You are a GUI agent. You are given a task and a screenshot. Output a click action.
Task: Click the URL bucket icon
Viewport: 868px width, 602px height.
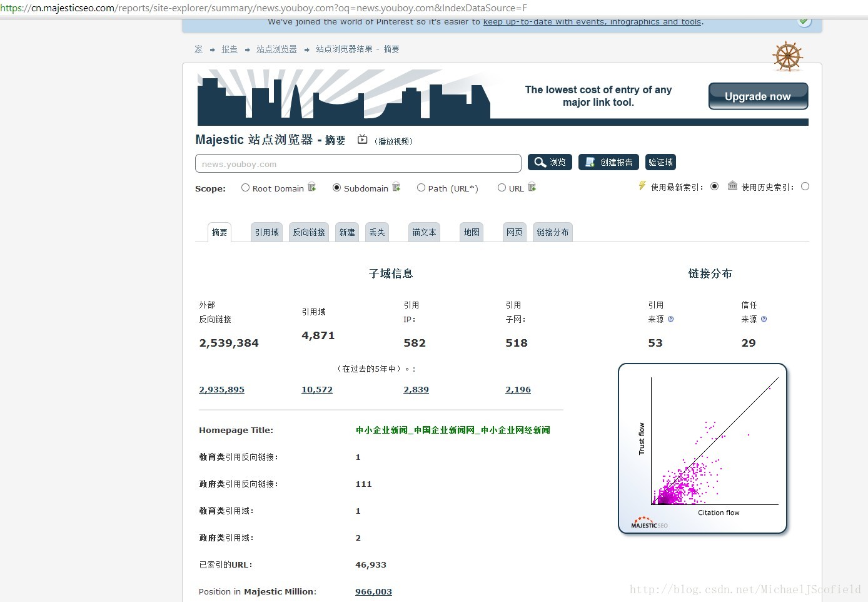(x=532, y=187)
